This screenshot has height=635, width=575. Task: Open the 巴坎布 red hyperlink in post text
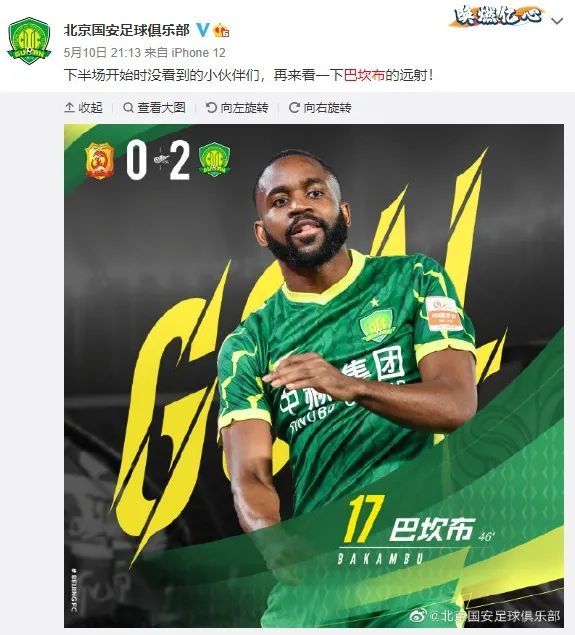pos(364,75)
